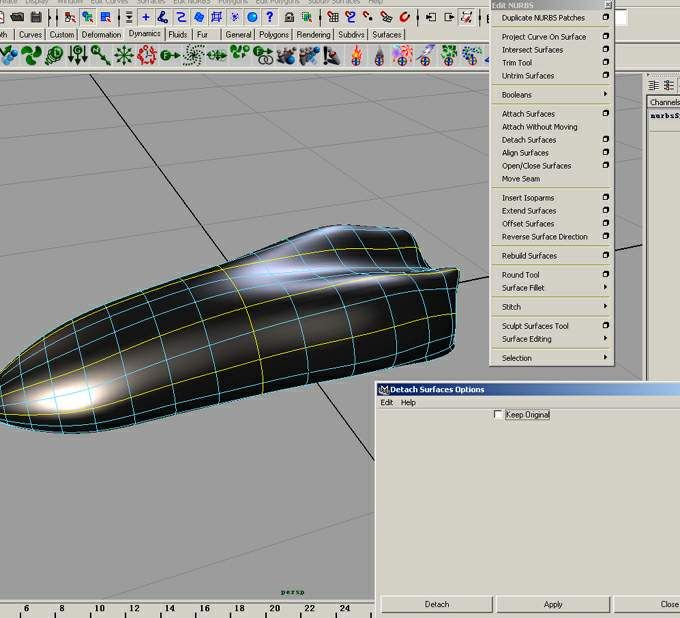Toggle the miscellaneous question mark mask icon

click(x=270, y=17)
